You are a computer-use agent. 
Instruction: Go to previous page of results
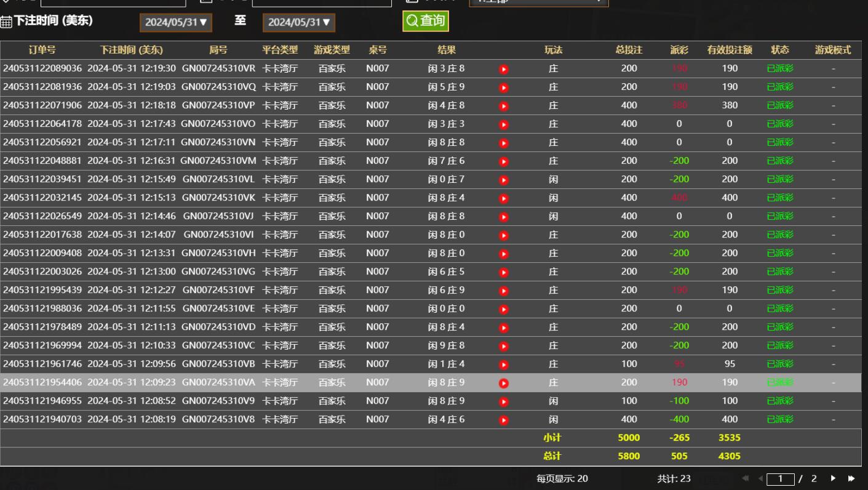(x=760, y=478)
